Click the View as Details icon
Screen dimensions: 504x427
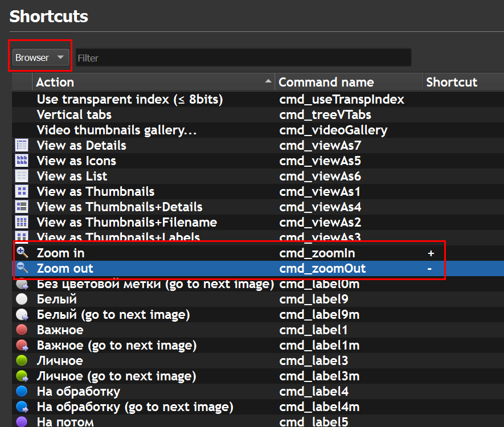tap(22, 146)
